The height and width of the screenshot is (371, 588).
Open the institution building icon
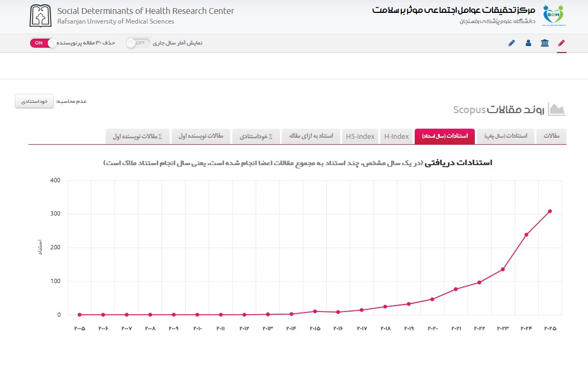(545, 43)
